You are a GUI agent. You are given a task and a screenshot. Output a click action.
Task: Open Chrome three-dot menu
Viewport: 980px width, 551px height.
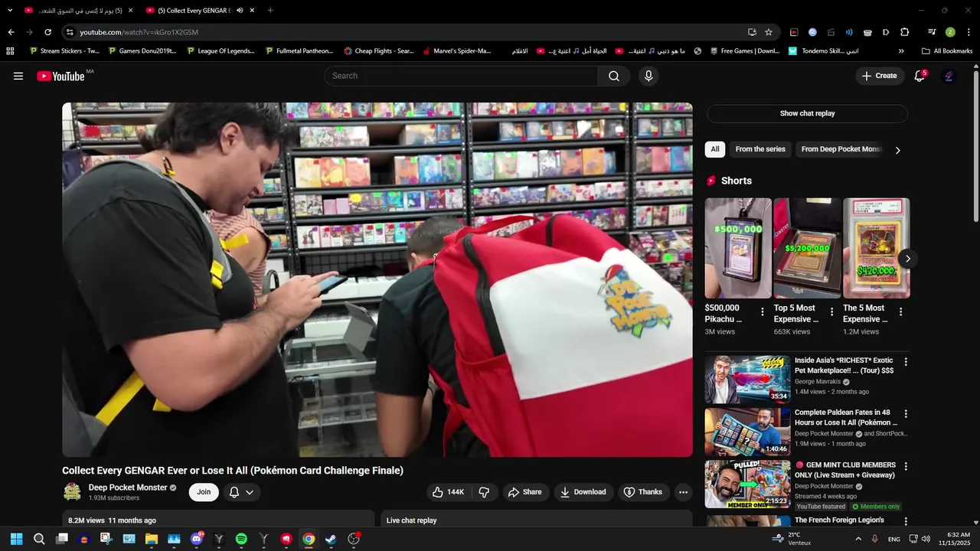coord(969,32)
